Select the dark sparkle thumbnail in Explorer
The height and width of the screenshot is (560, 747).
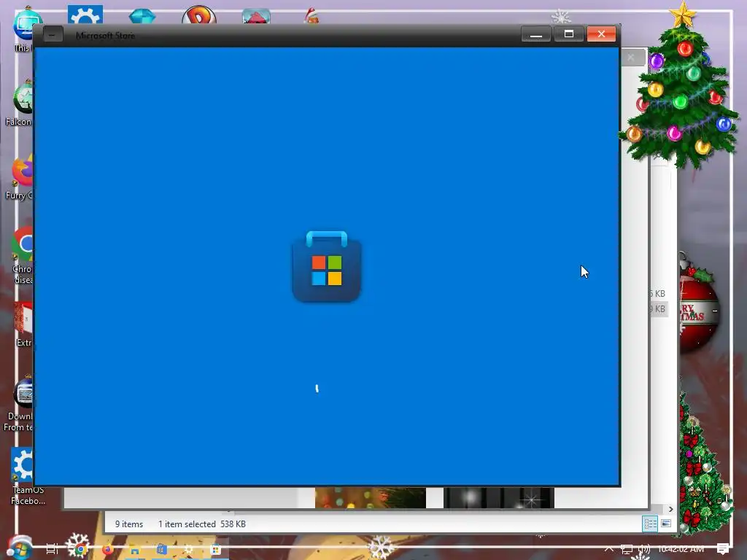pos(499,497)
